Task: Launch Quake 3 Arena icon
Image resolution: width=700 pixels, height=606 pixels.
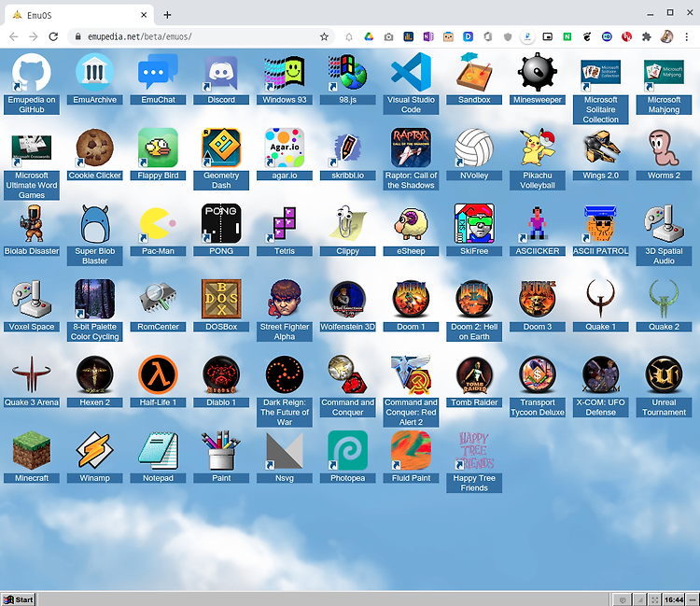Action: [31, 375]
